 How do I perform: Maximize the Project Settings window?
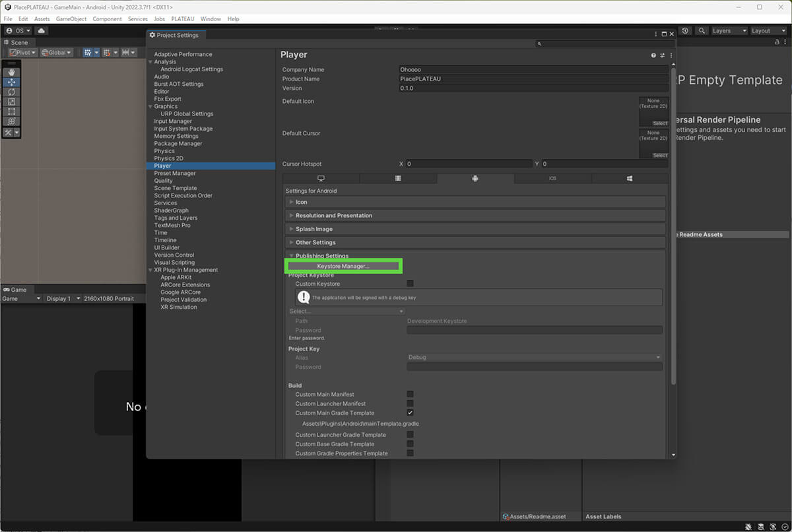pyautogui.click(x=664, y=34)
